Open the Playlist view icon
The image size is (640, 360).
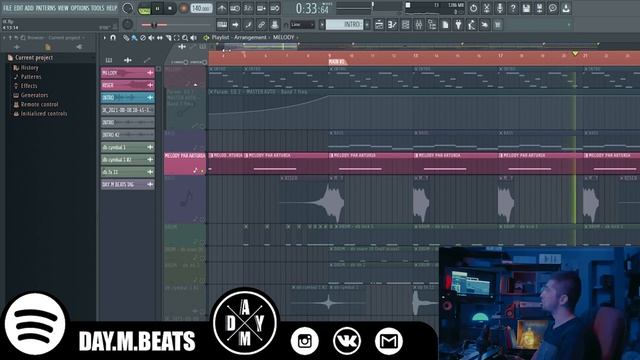(379, 25)
